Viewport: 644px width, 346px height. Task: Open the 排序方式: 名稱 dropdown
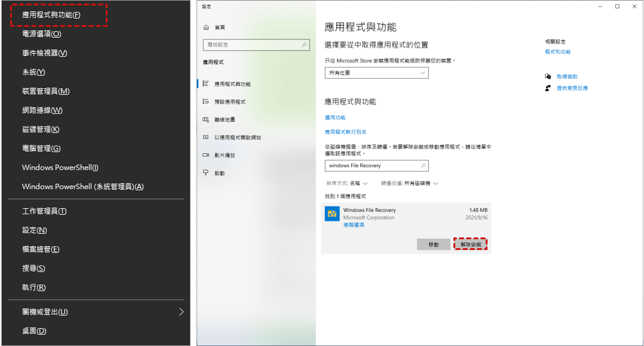point(346,183)
